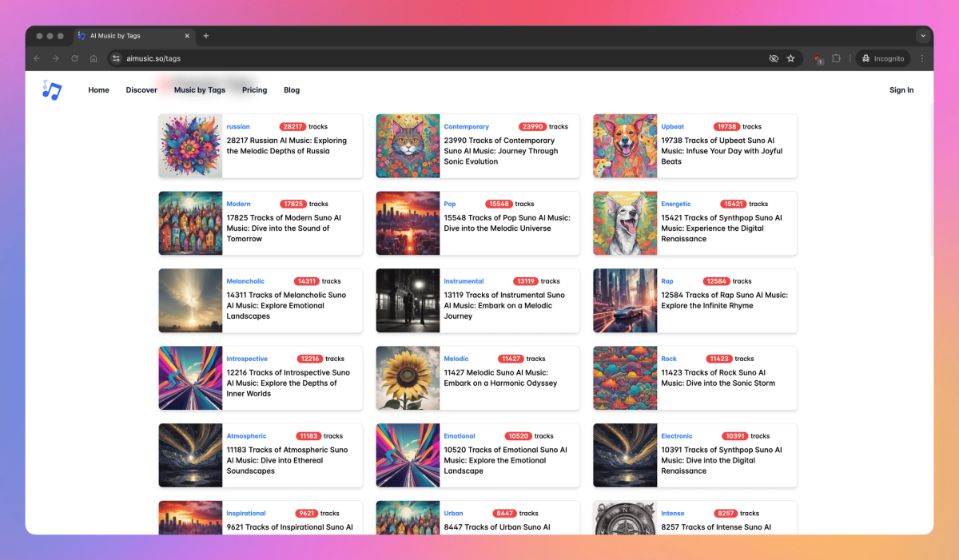Reload the current page
959x560 pixels.
(x=74, y=58)
